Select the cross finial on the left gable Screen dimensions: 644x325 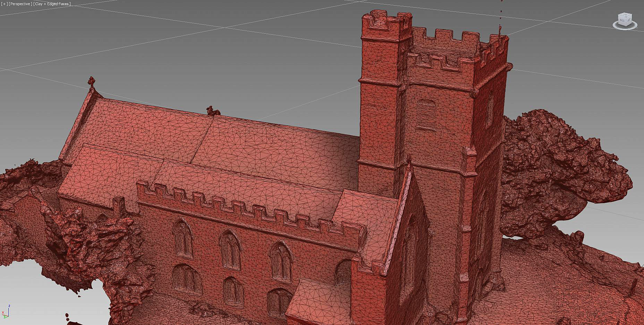tap(91, 82)
